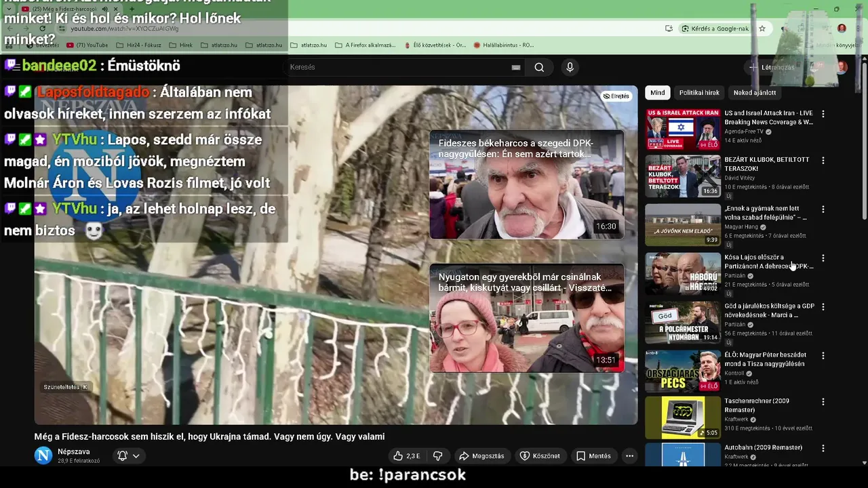Open the more actions three-dot button under the video
The height and width of the screenshot is (488, 868).
coord(629,456)
